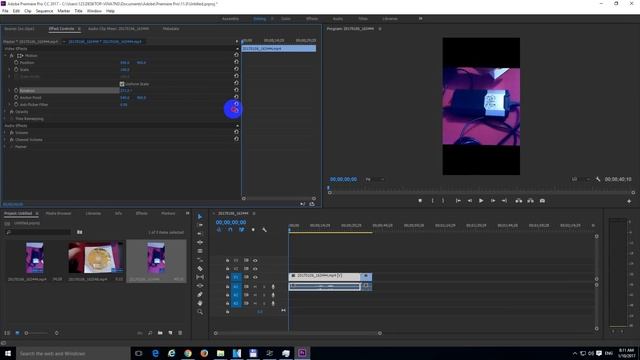Toggle linked selection in the timeline
The image size is (640, 360).
coord(242,230)
